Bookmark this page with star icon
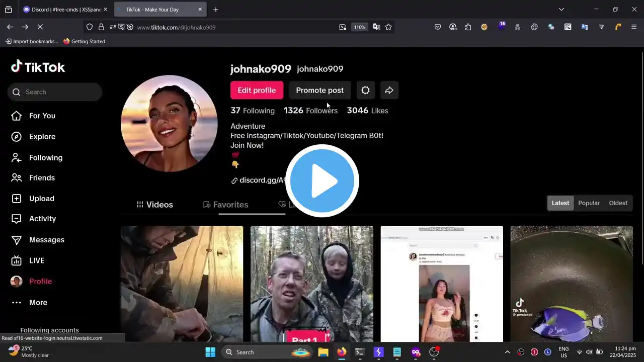Viewport: 644px width, 362px height. 388,27
